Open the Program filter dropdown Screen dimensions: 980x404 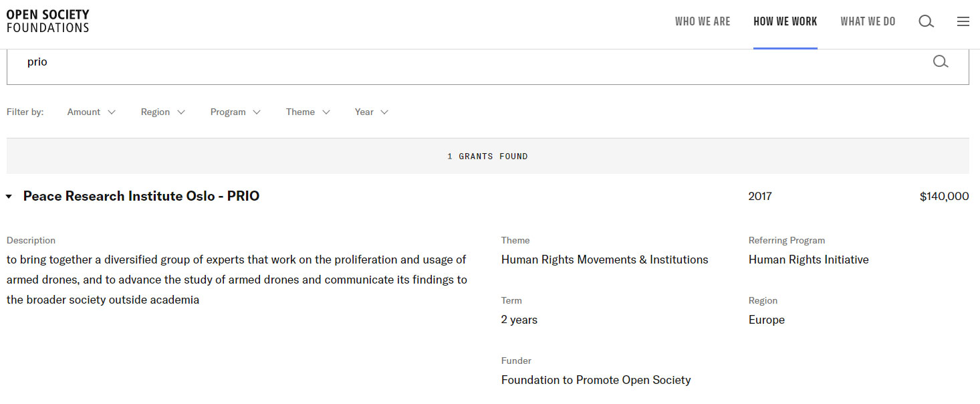[x=235, y=112]
